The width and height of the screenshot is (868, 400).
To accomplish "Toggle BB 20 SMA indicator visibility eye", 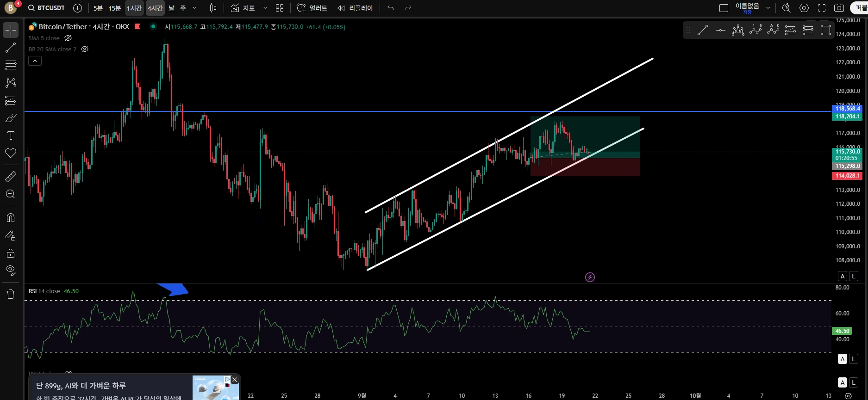I will [x=85, y=49].
